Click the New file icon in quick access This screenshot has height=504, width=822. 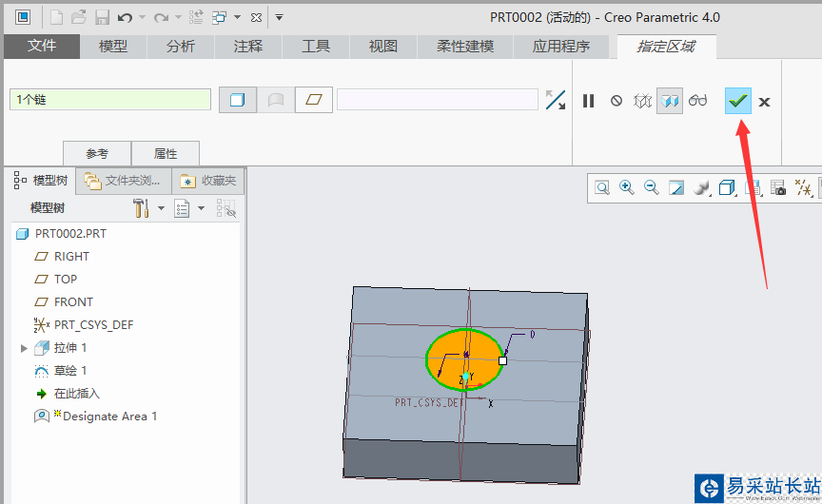click(x=56, y=17)
